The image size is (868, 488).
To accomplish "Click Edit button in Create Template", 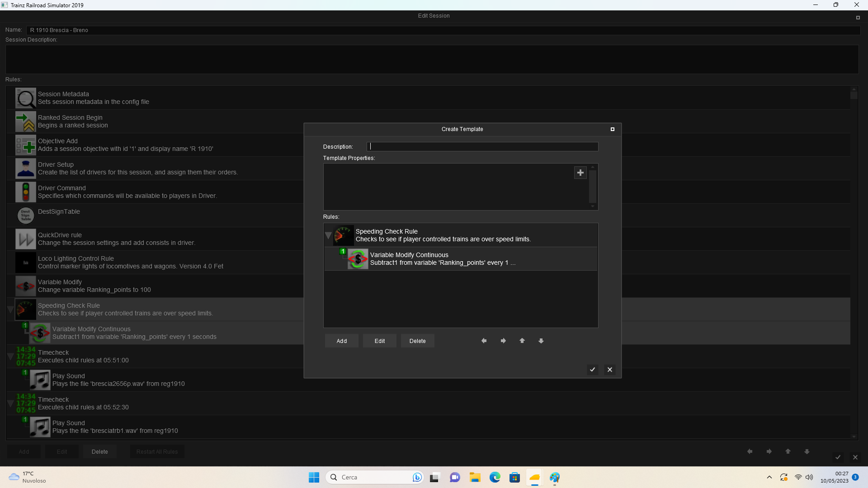I will pos(380,341).
